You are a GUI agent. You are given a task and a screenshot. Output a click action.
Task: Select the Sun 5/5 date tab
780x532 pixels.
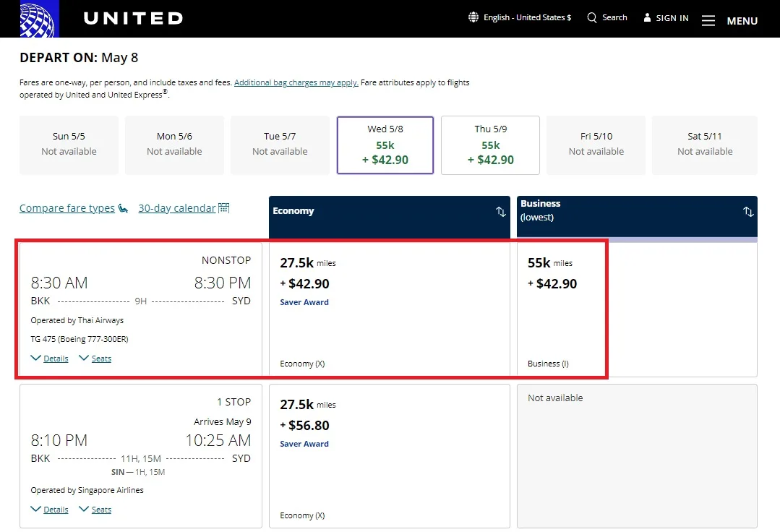[69, 145]
